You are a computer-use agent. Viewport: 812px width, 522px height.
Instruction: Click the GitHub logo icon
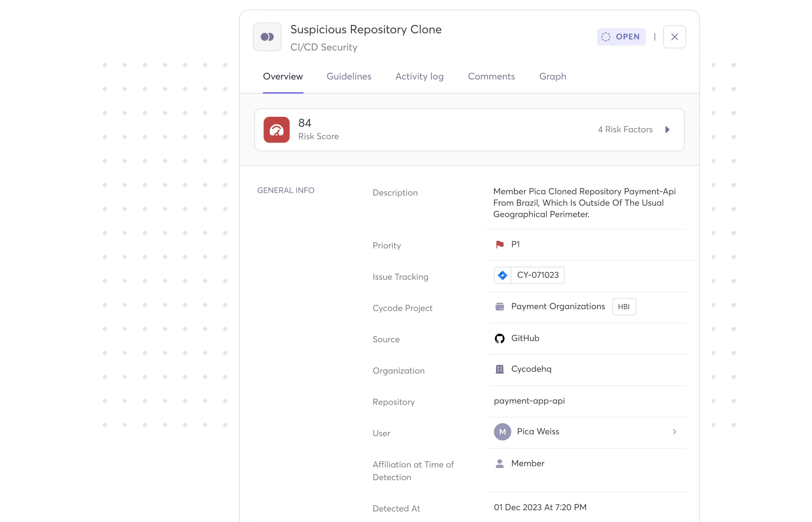pos(499,338)
